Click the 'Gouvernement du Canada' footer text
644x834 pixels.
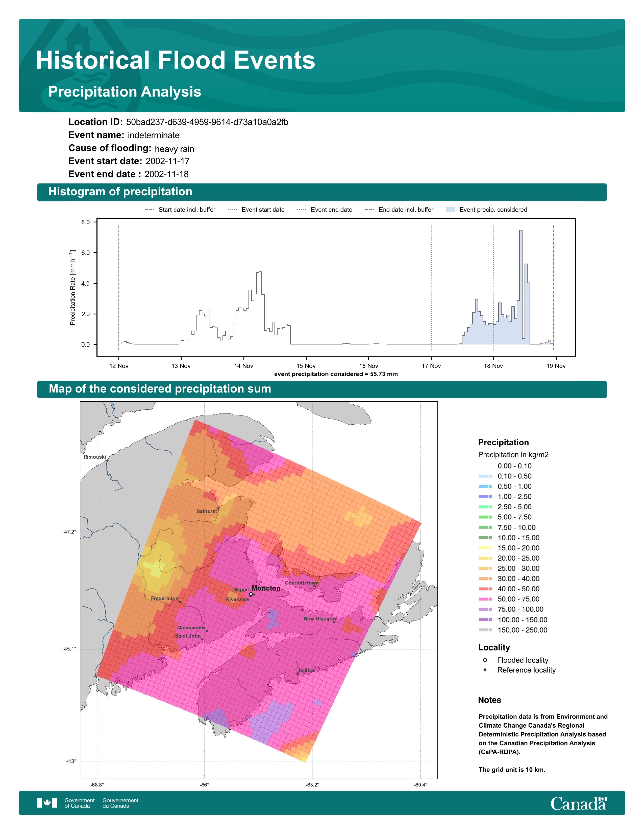120,803
